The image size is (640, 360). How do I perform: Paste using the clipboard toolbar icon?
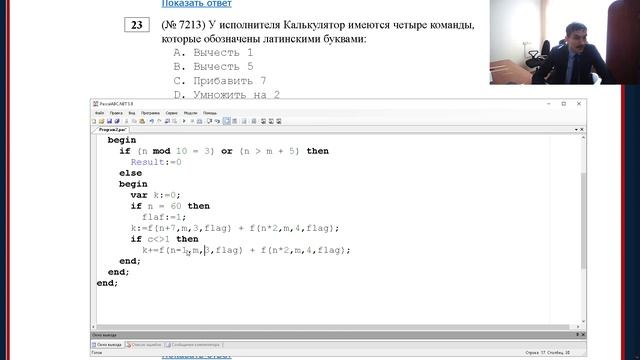point(142,121)
